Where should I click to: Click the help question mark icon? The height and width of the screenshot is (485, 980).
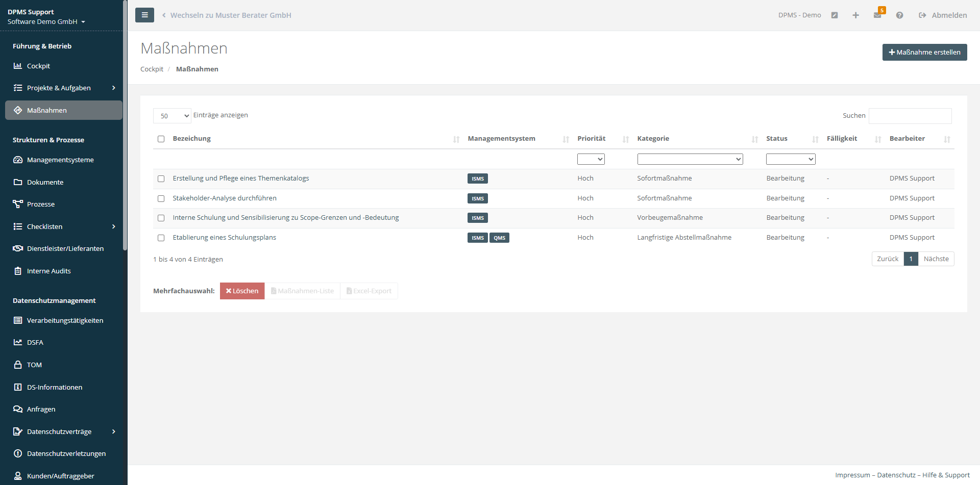pyautogui.click(x=899, y=15)
